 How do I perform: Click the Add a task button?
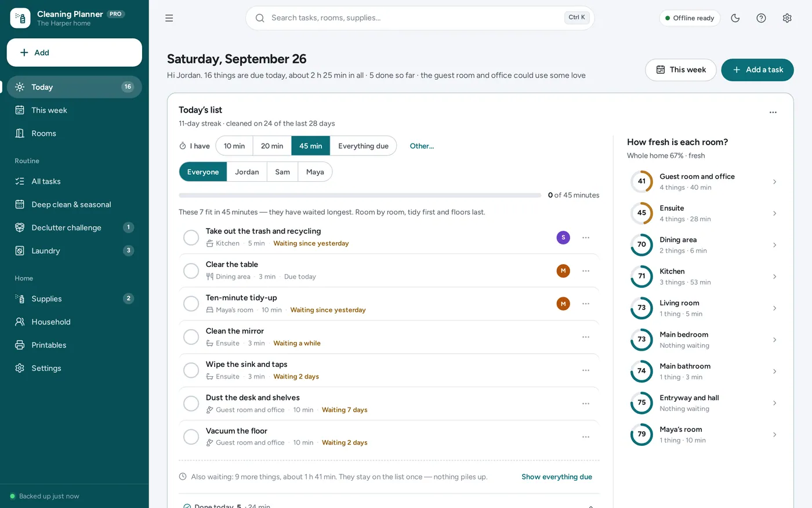point(757,70)
